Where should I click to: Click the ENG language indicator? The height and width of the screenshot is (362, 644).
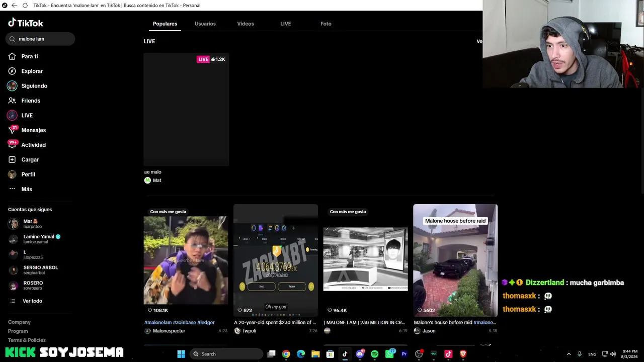(592, 354)
